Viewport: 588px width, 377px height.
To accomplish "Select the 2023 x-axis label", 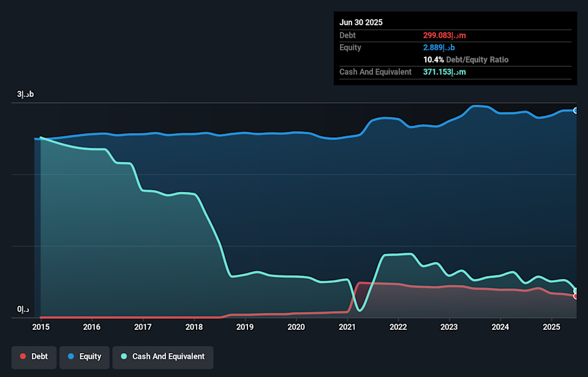I will pyautogui.click(x=449, y=327).
